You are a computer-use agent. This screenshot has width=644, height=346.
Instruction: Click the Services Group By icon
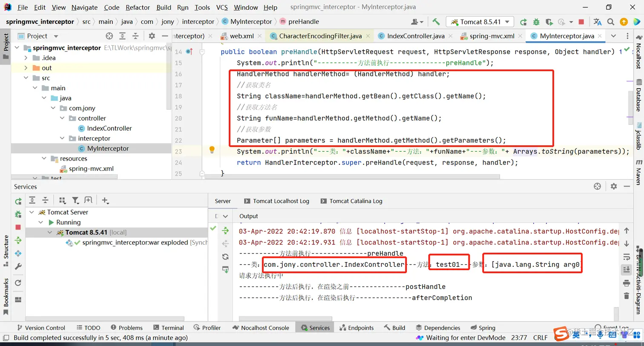click(63, 200)
